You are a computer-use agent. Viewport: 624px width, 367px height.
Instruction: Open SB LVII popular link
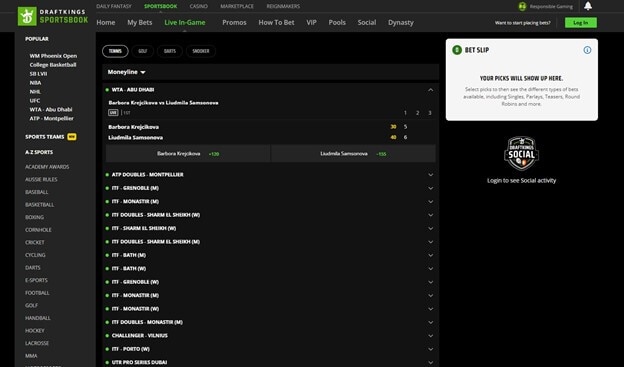[x=38, y=74]
